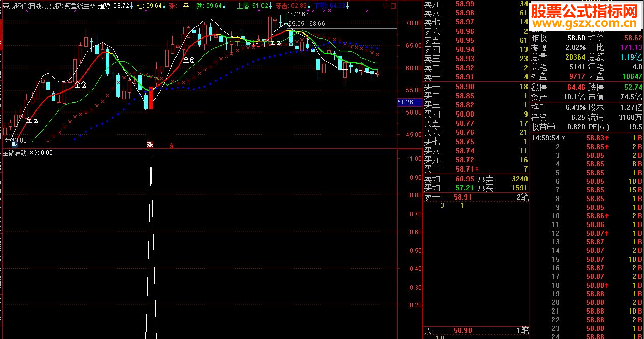Image resolution: width=644 pixels, height=339 pixels.
Task: Click the 总量 20364 value
Action: pos(574,57)
